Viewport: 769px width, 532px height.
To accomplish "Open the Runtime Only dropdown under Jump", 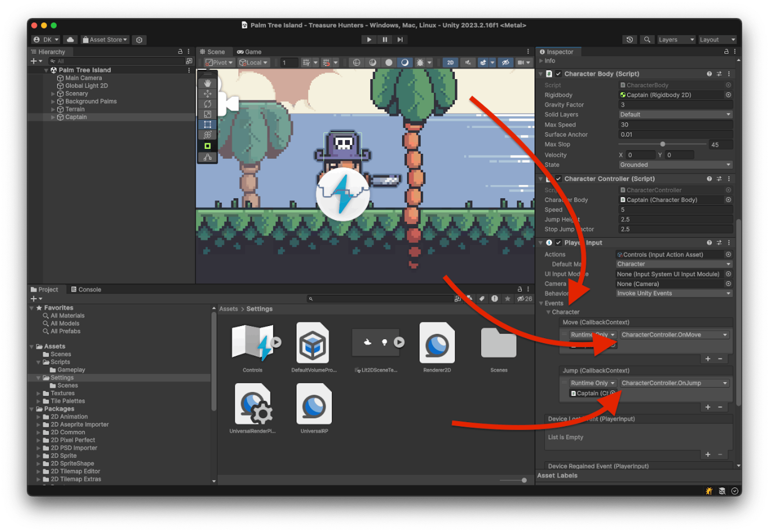I will 593,383.
